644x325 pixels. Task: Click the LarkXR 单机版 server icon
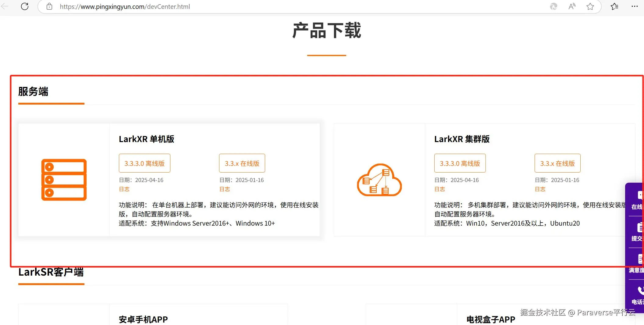pyautogui.click(x=64, y=180)
